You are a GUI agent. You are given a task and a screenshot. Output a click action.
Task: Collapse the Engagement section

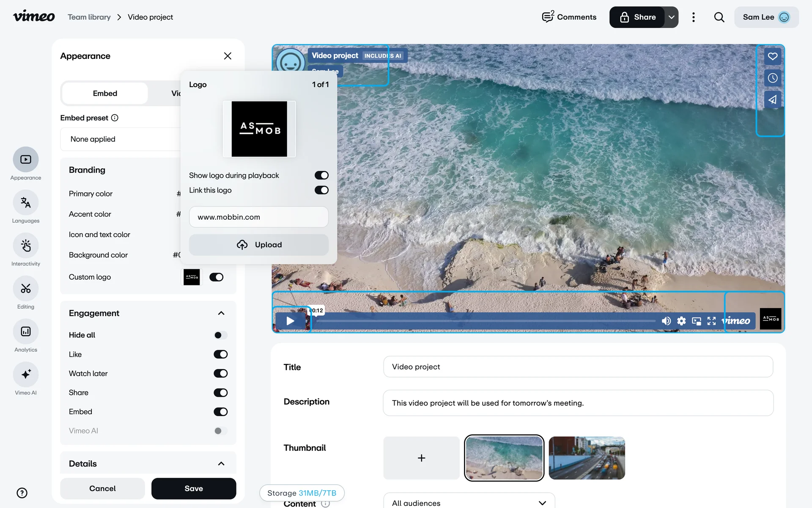pos(221,313)
